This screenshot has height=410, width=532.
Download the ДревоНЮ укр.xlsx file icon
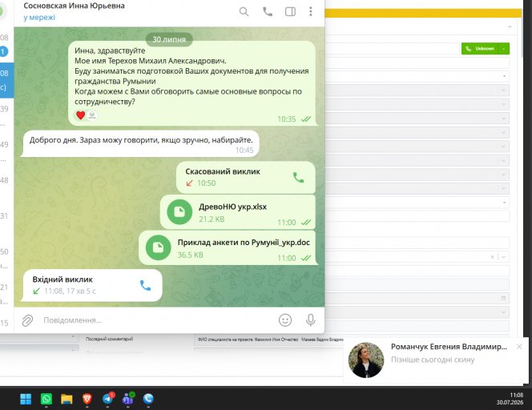(x=179, y=212)
